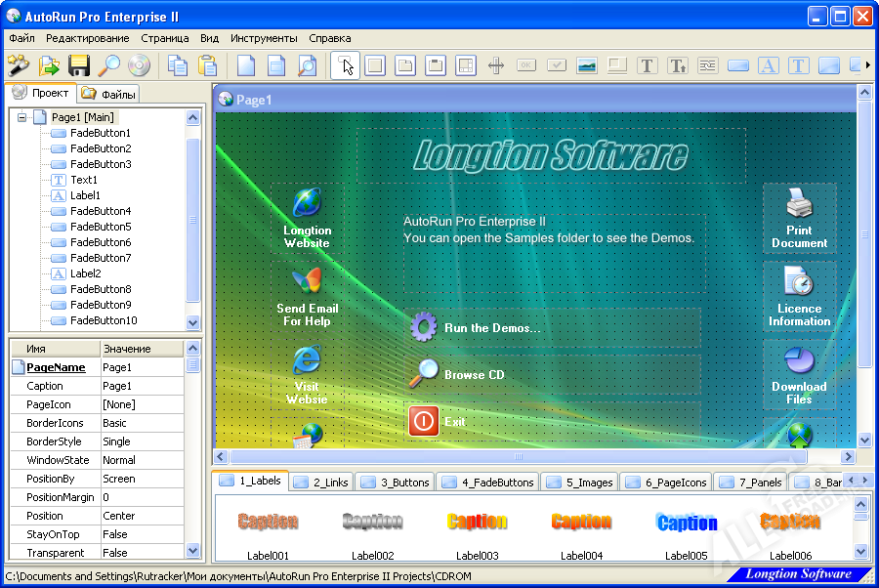Click the magnifying glass preview icon
This screenshot has height=588, width=879.
[x=108, y=65]
